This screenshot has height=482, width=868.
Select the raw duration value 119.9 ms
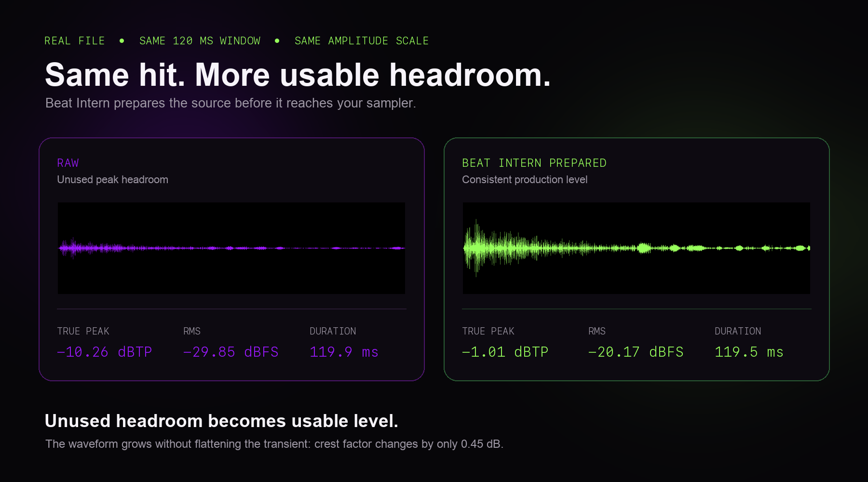pos(344,352)
